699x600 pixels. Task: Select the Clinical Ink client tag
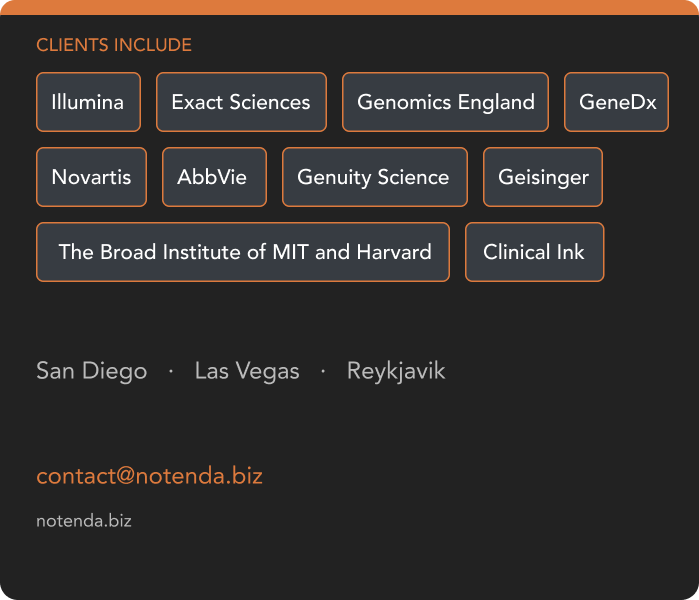click(534, 252)
